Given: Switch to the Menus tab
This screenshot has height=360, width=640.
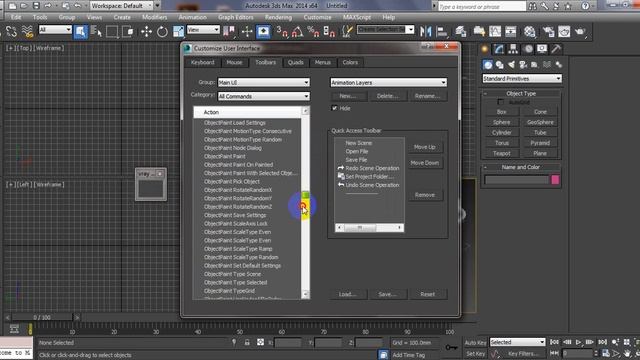Looking at the screenshot, I should [x=322, y=62].
